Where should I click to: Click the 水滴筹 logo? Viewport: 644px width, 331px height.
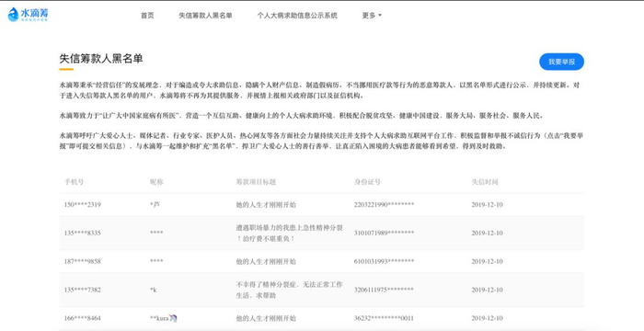28,15
